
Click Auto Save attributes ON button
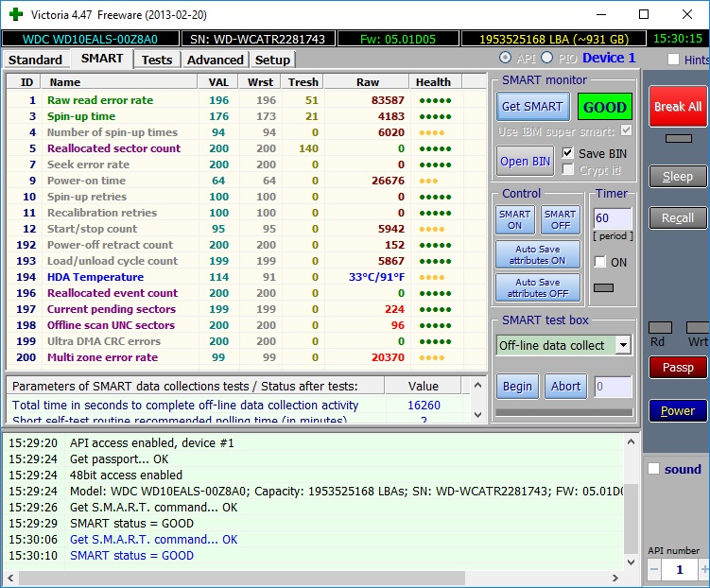[x=538, y=255]
